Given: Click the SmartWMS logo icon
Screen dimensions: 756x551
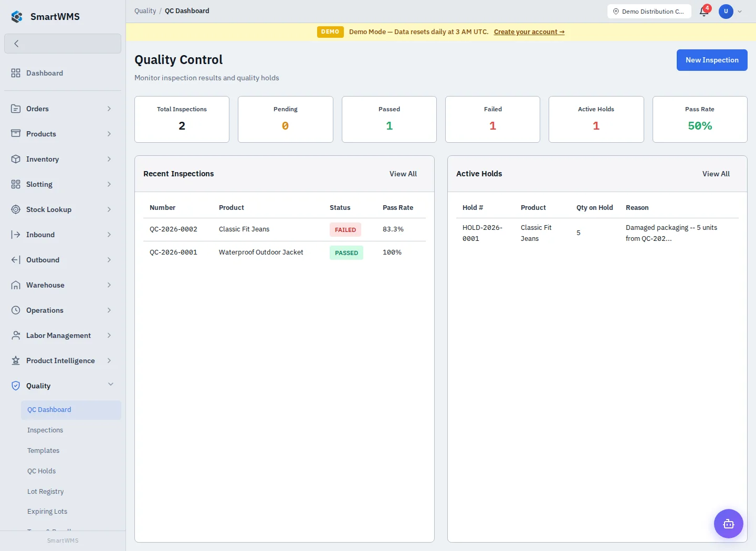Looking at the screenshot, I should click(17, 17).
